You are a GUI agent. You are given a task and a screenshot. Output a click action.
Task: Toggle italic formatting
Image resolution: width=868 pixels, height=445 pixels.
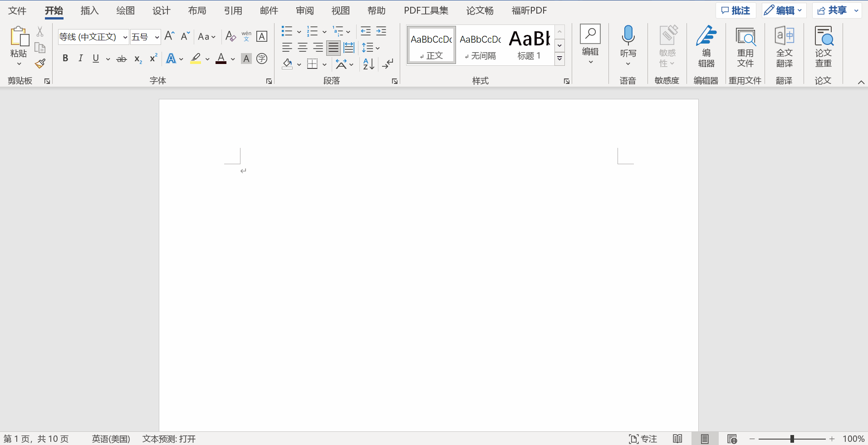click(81, 59)
